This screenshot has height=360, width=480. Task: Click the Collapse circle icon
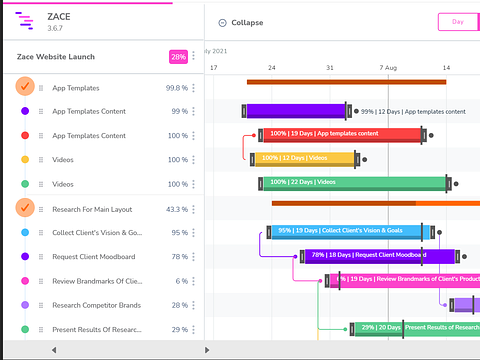pos(222,23)
